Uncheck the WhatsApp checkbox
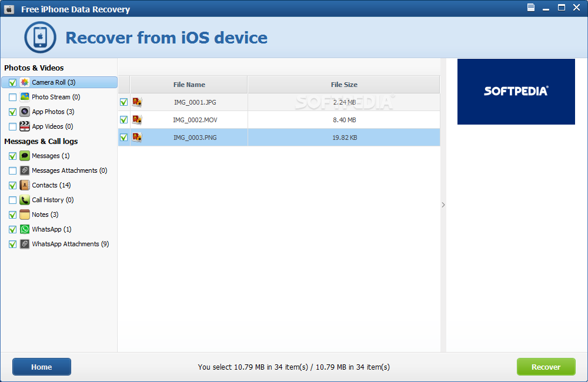The height and width of the screenshot is (382, 588). 12,229
